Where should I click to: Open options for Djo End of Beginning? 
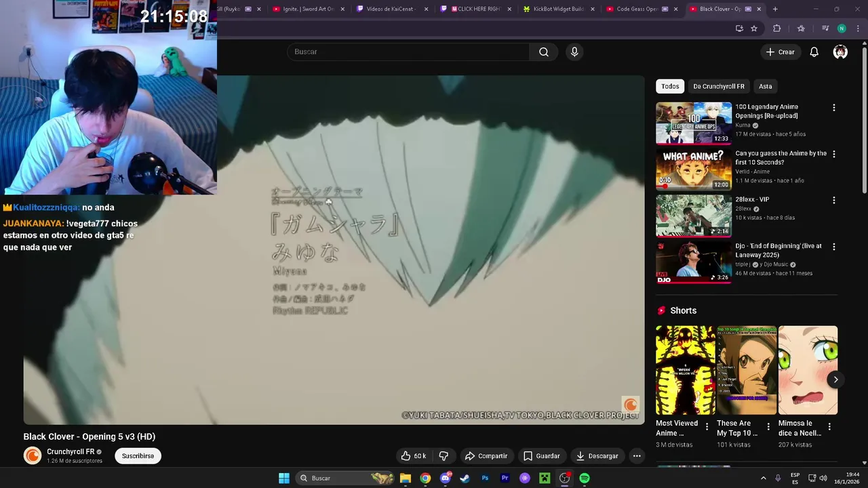(x=833, y=247)
